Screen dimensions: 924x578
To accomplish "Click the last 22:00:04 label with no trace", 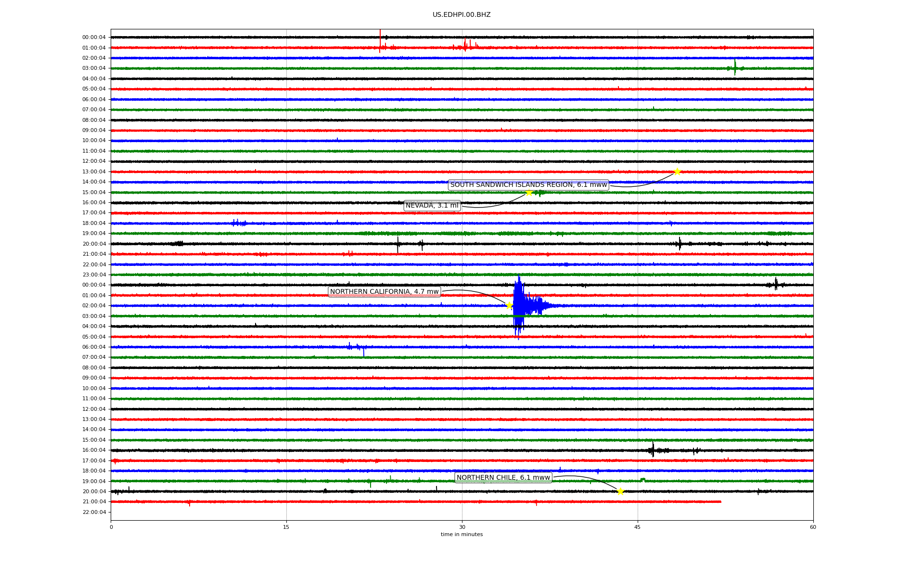I will 94,512.
